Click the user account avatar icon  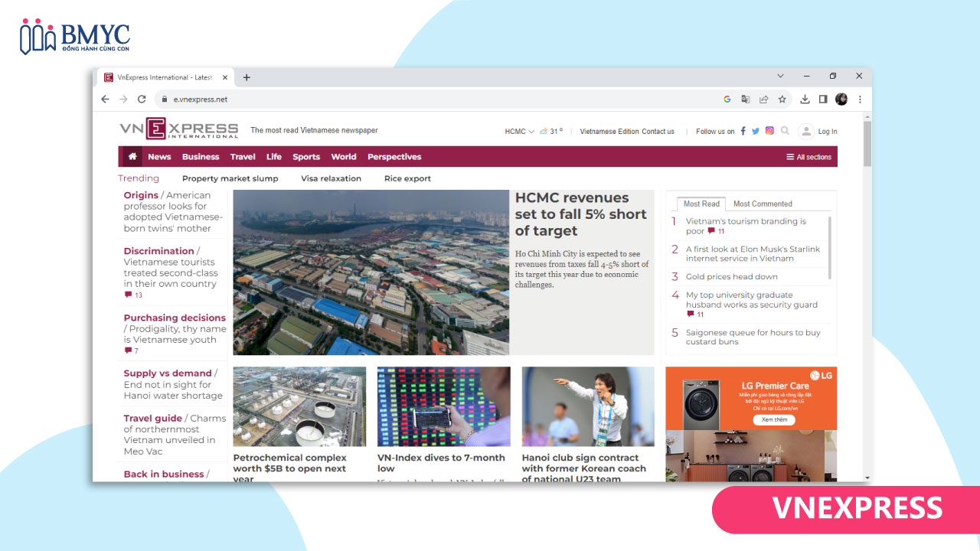(806, 131)
